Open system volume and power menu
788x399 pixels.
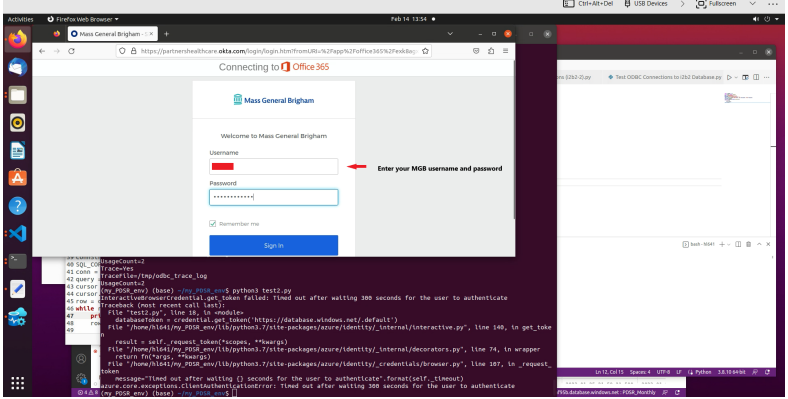[x=767, y=19]
